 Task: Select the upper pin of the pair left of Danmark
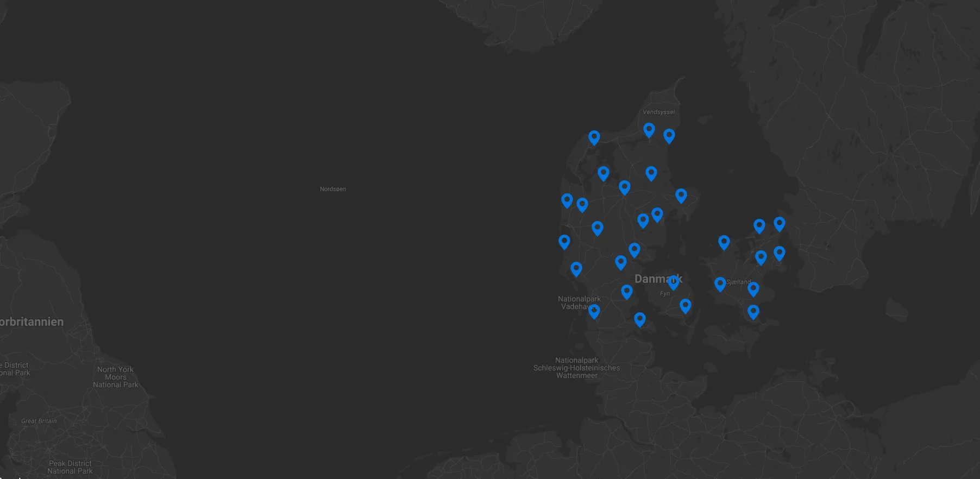click(635, 250)
